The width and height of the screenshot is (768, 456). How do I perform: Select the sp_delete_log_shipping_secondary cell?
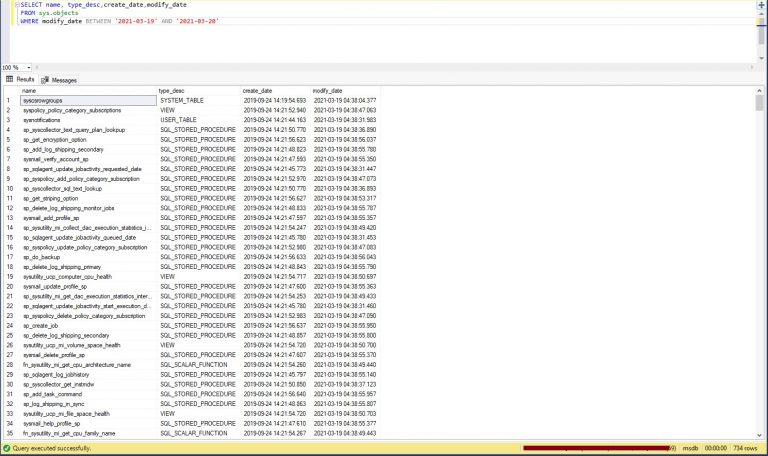pos(88,336)
